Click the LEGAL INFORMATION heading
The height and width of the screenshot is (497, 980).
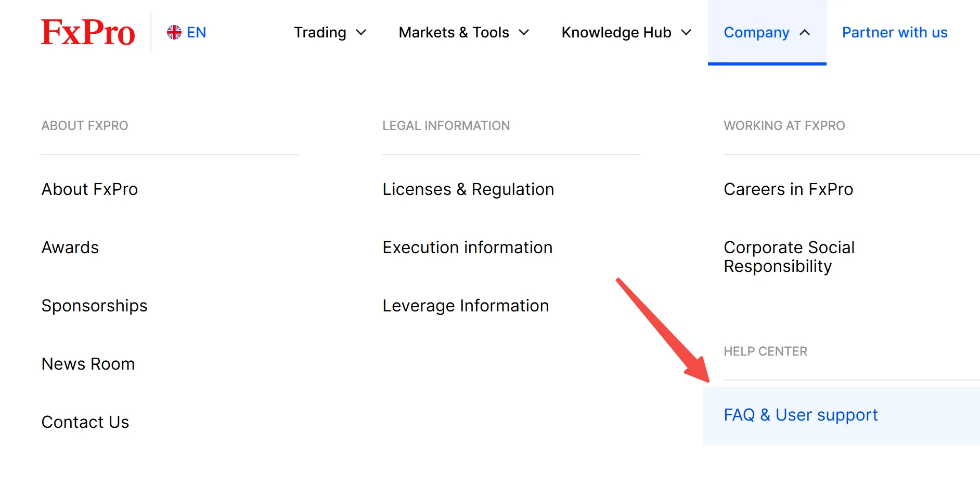(x=446, y=126)
